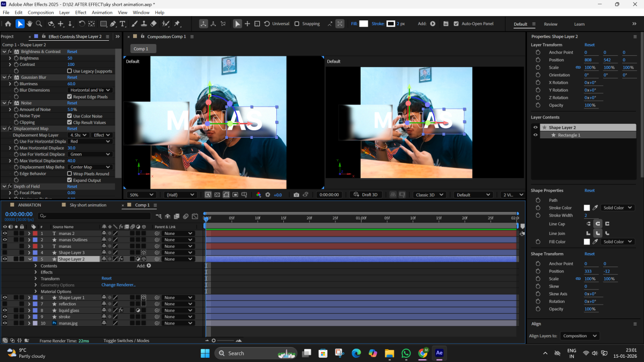Select the Zoom magnifier tool
Image resolution: width=644 pixels, height=362 pixels.
pos(39,24)
